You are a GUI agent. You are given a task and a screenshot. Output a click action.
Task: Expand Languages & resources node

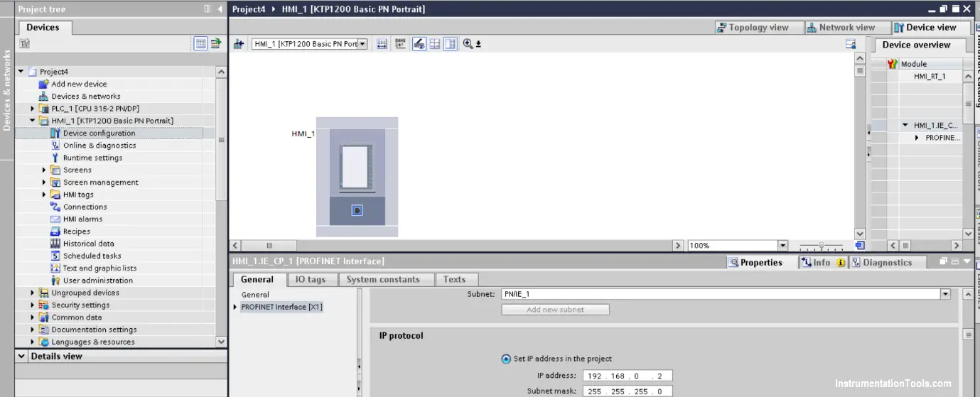coord(33,342)
